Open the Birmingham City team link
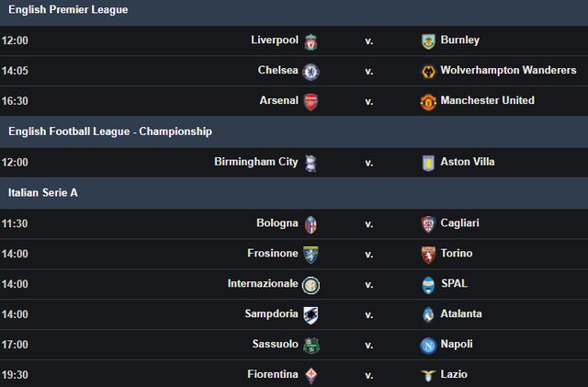 [256, 162]
